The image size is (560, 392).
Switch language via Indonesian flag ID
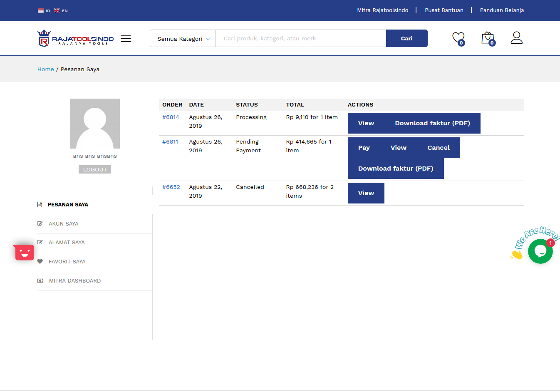click(44, 11)
